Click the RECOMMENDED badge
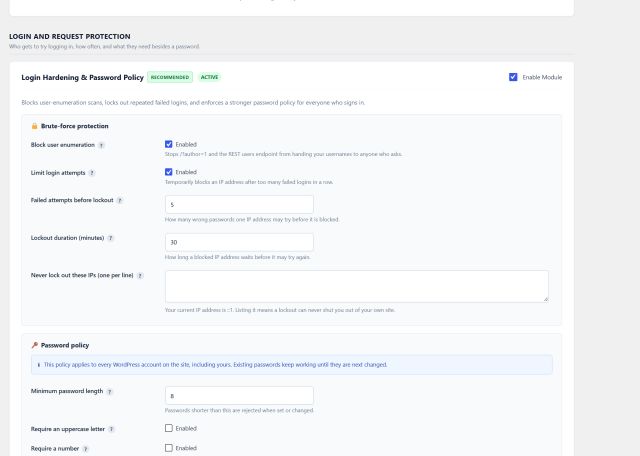 170,77
